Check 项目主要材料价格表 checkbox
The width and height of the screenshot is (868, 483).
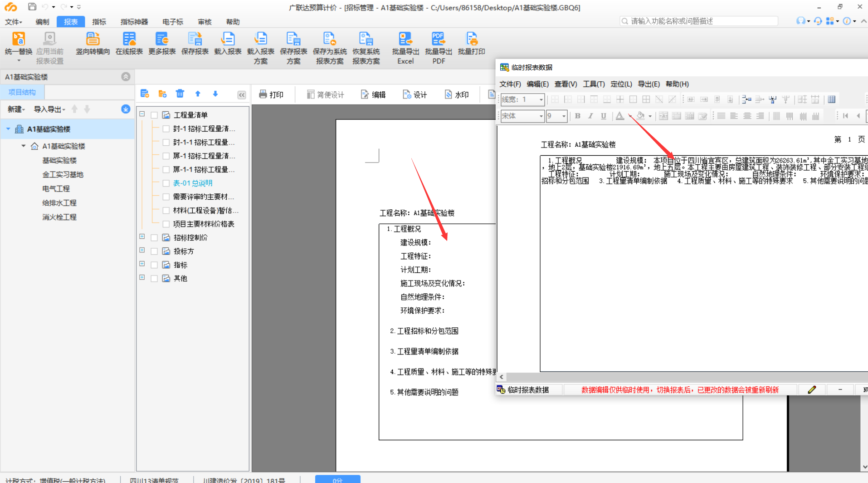pyautogui.click(x=166, y=224)
